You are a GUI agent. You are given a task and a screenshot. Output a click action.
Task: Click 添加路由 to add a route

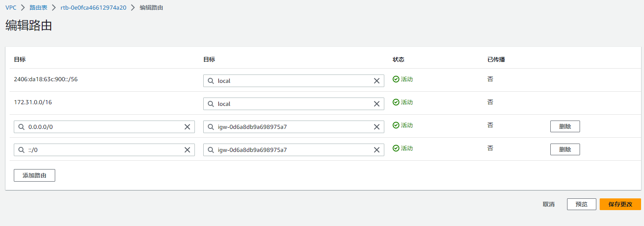(x=34, y=175)
